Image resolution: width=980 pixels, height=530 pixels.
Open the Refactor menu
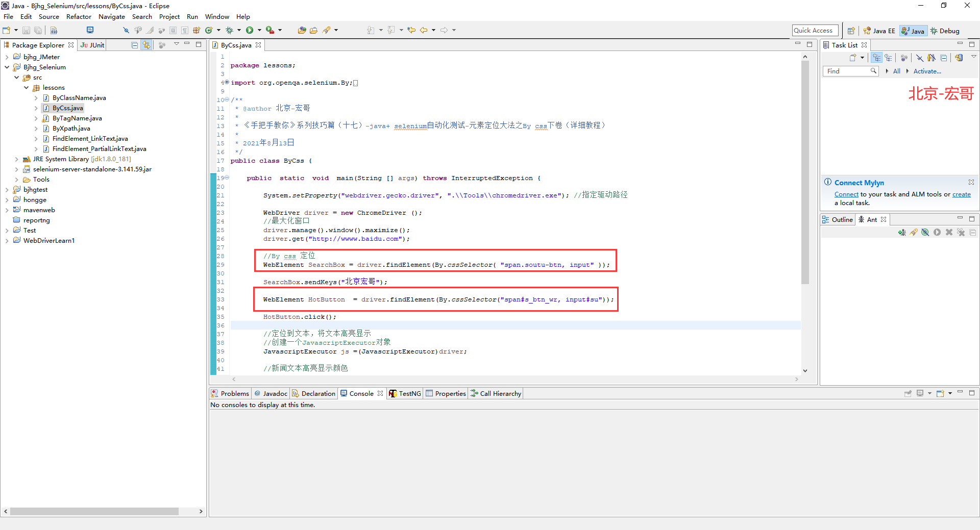[79, 17]
